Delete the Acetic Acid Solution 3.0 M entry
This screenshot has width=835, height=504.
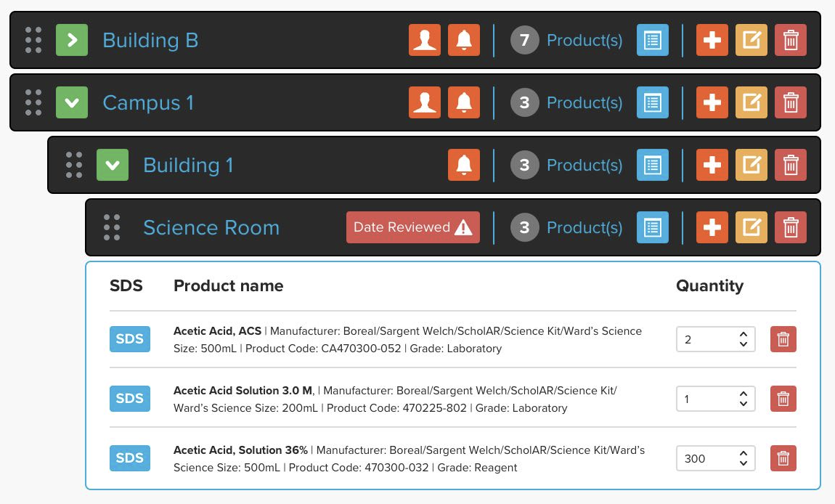pyautogui.click(x=783, y=398)
